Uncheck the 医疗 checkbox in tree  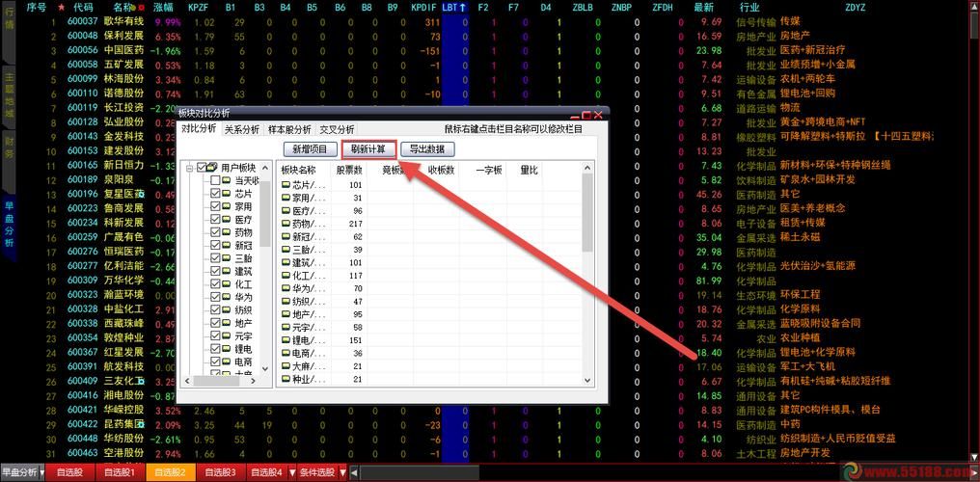click(215, 219)
